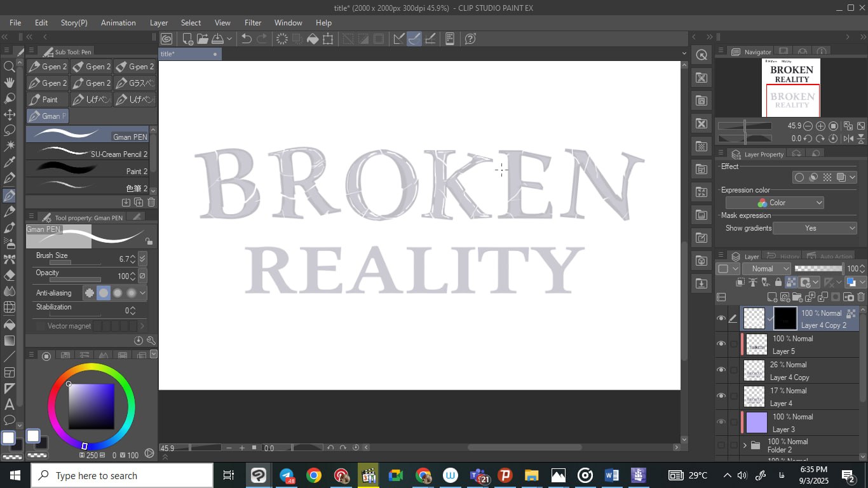Hide Layer 5 using its eye icon

click(721, 344)
